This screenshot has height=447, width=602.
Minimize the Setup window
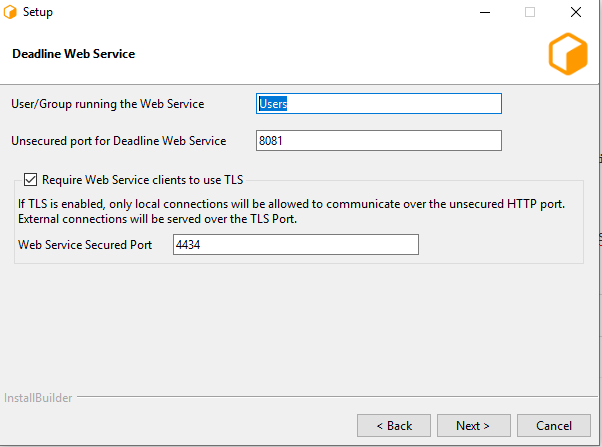point(483,13)
